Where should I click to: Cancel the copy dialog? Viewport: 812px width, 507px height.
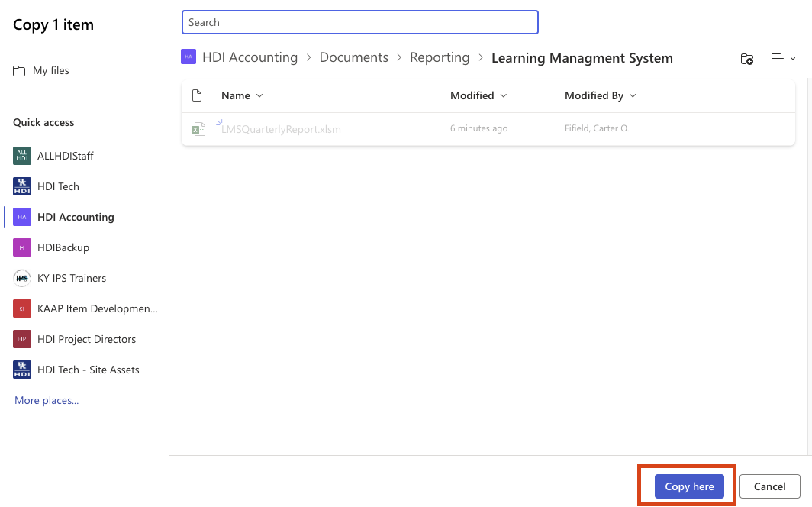(x=769, y=486)
